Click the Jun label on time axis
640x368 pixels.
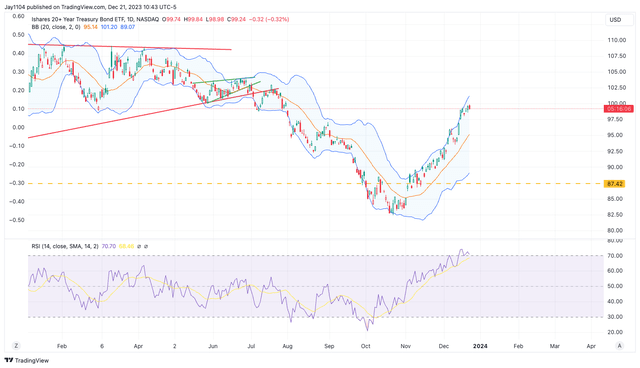(x=213, y=346)
